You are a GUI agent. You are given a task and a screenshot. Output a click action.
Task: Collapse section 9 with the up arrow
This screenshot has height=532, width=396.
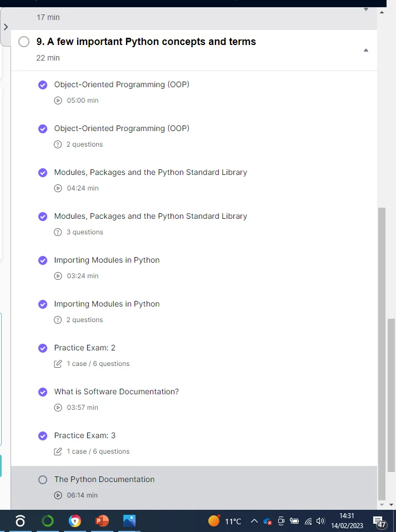tap(365, 51)
